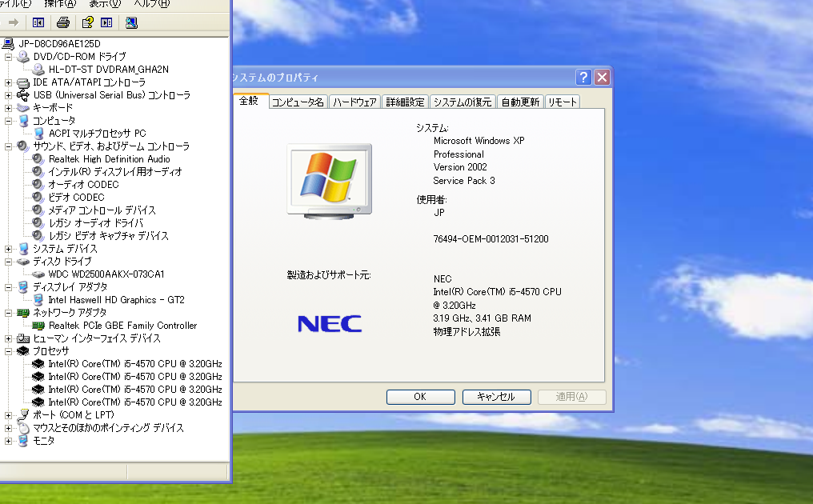
Task: Open the ヘルプ(H) menu
Action: pos(151,4)
